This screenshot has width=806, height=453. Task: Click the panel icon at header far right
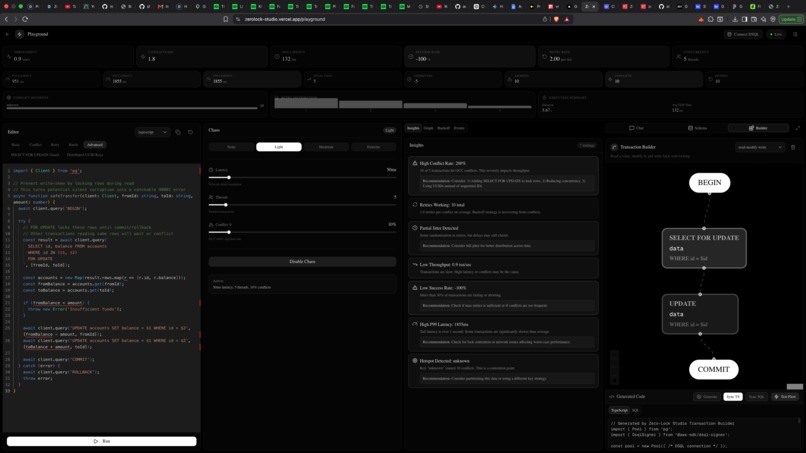(795, 34)
